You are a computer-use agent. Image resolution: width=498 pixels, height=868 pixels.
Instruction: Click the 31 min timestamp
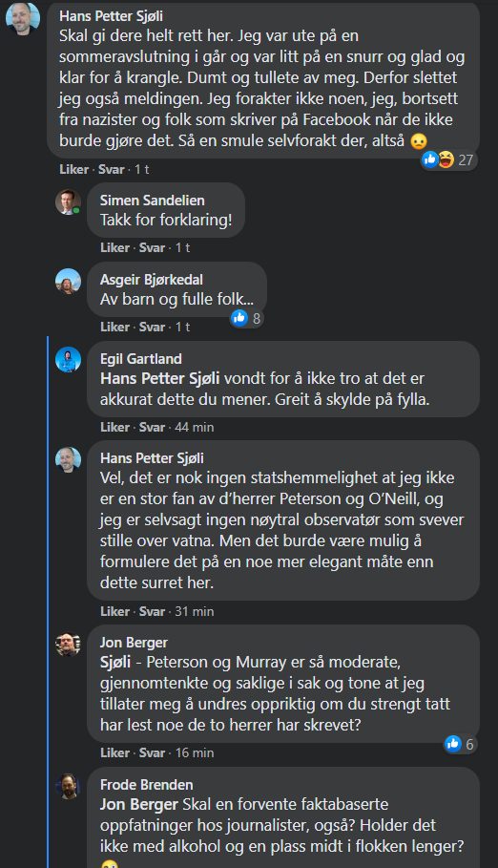pyautogui.click(x=195, y=612)
